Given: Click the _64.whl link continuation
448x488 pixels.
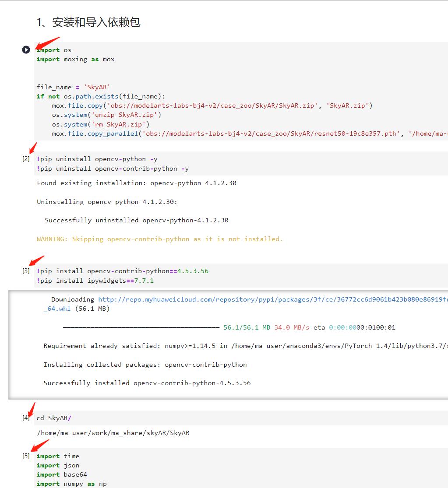Looking at the screenshot, I should (x=57, y=309).
